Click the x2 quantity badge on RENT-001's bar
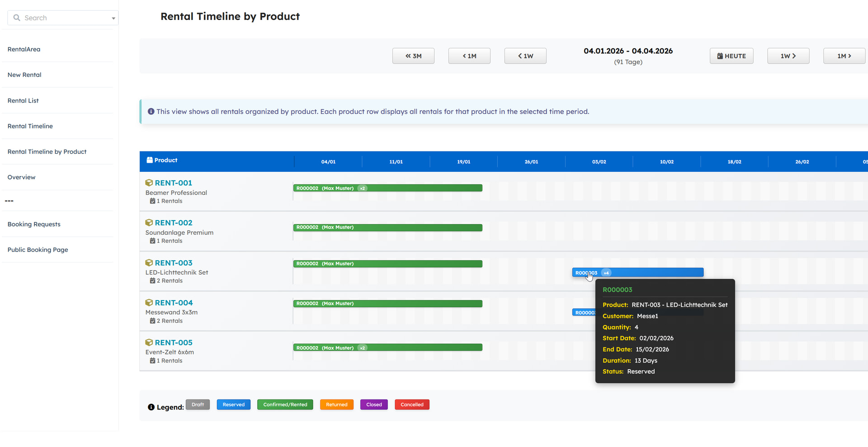The image size is (868, 447). pos(362,188)
